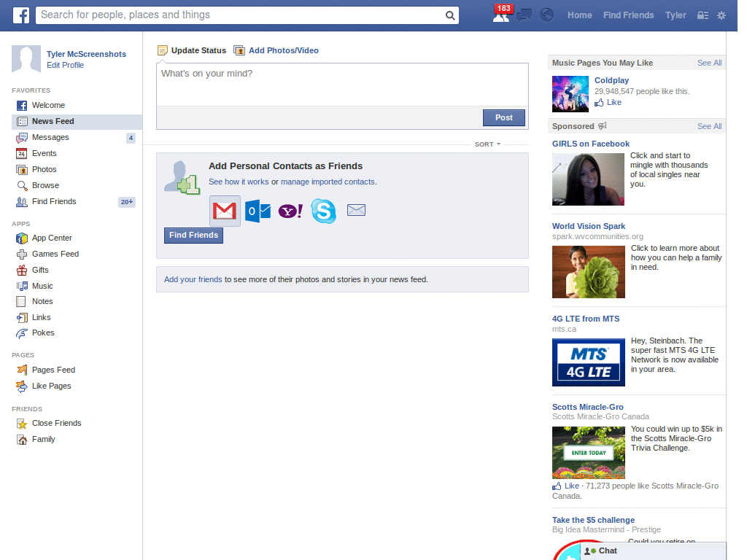Image resolution: width=747 pixels, height=560 pixels.
Task: Click the Links icon in sidebar
Action: [22, 318]
